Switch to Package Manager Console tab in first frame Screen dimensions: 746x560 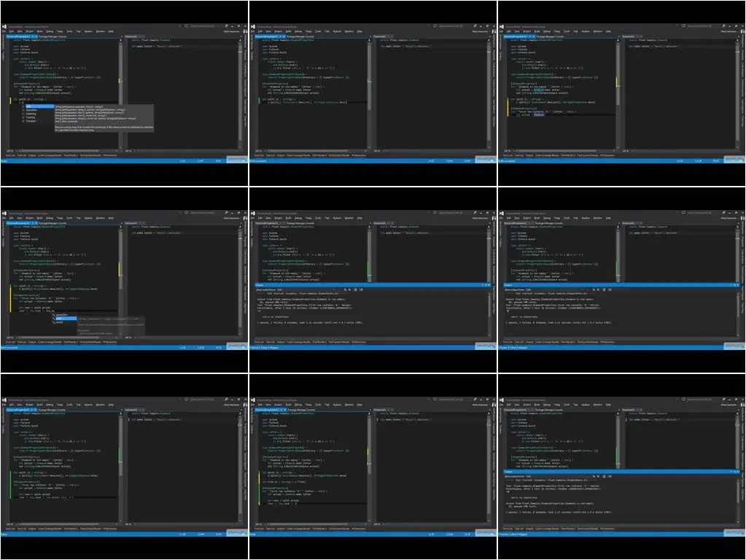53,36
